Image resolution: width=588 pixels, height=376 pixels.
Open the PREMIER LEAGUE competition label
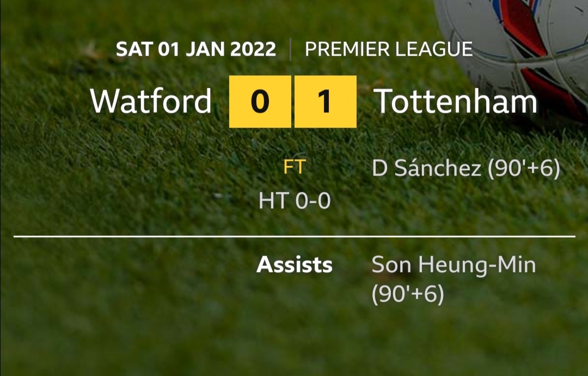(x=389, y=49)
